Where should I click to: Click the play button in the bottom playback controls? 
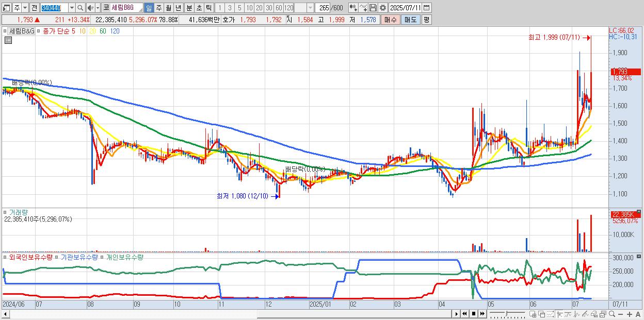[x=457, y=314]
